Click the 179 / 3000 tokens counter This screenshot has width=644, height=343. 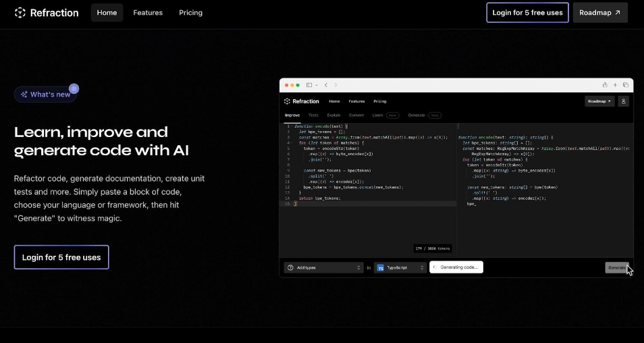tap(433, 248)
